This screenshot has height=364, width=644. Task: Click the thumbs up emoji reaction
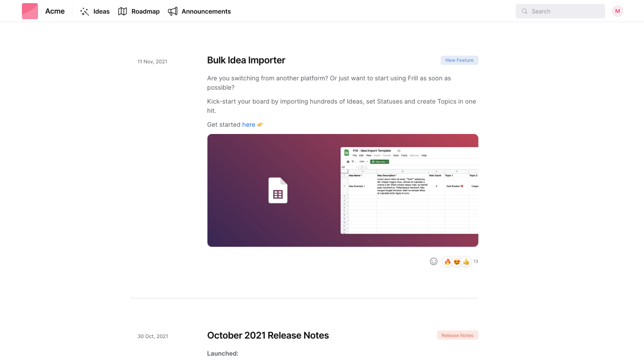coord(466,261)
